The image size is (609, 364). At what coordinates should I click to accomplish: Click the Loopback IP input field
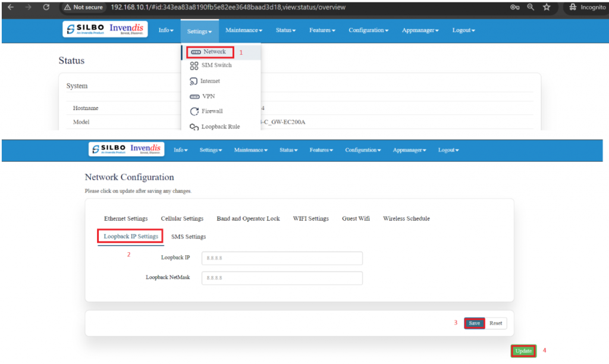click(282, 258)
